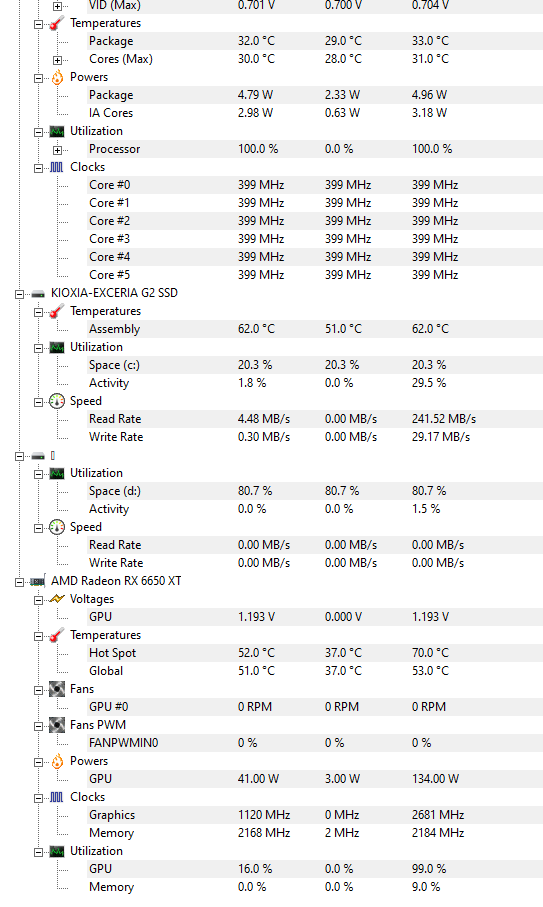Screen dimensions: 543x907
Task: Click the KIOXIA-EXCERIA G2 SSD drive icon
Action: coord(38,293)
